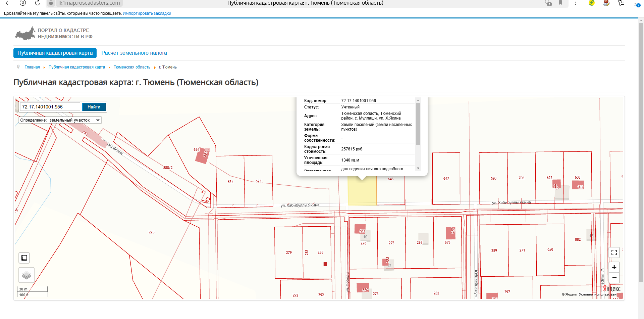Go to Главная breadcrumb
644x319 pixels.
pos(32,67)
